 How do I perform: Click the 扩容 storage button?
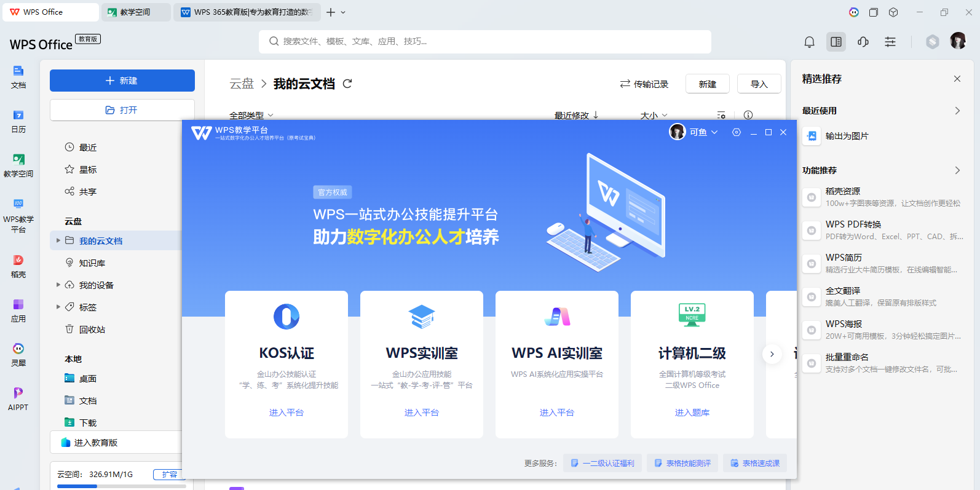[169, 474]
